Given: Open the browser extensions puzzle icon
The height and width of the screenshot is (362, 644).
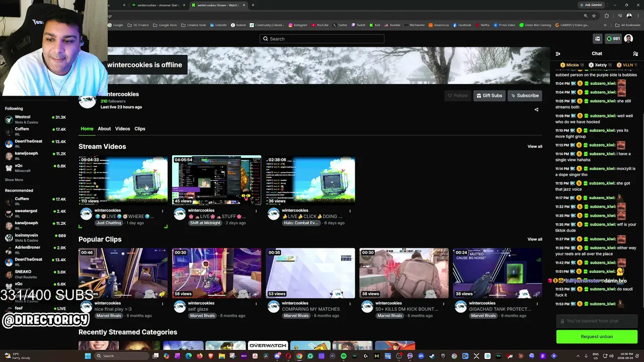Looking at the screenshot, I should pyautogui.click(x=607, y=16).
